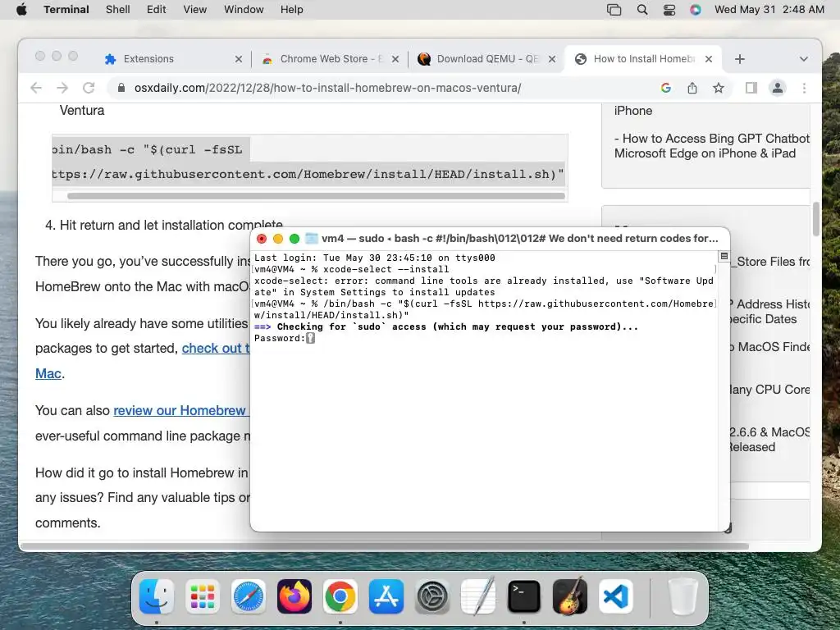The width and height of the screenshot is (840, 630).
Task: Open TextEdit from the Dock
Action: [478, 596]
